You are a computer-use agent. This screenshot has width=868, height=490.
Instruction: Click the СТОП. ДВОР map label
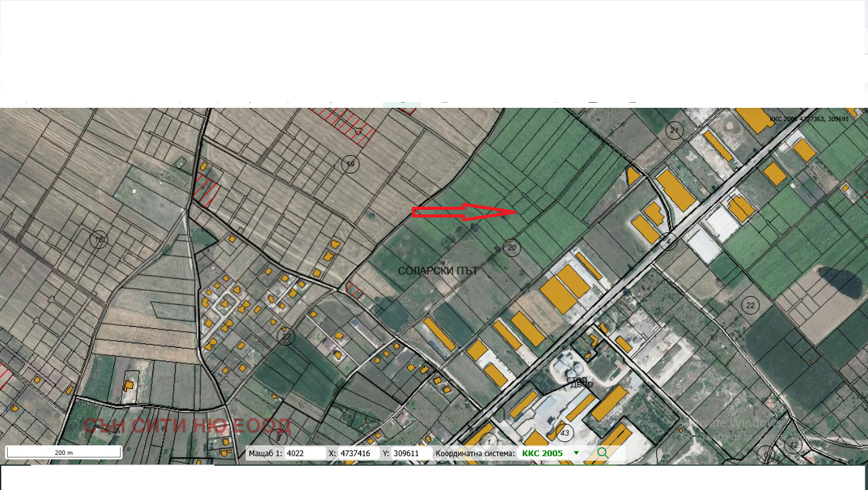pyautogui.click(x=580, y=382)
